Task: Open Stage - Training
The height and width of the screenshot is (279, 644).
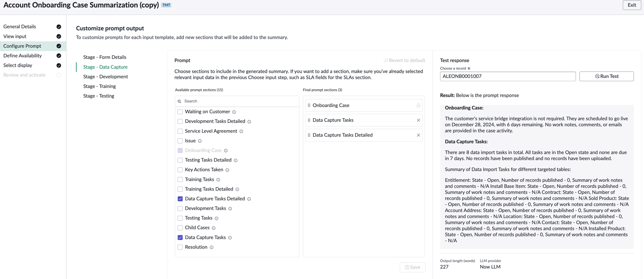Action: [99, 86]
